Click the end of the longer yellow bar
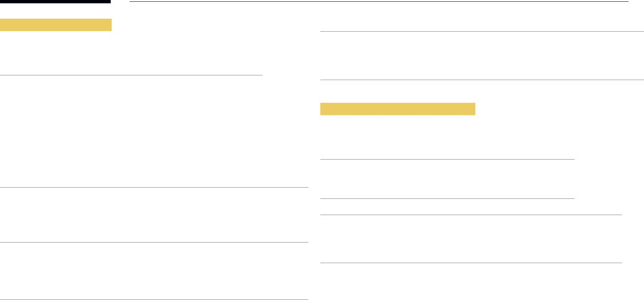This screenshot has width=644, height=300. tap(473, 132)
